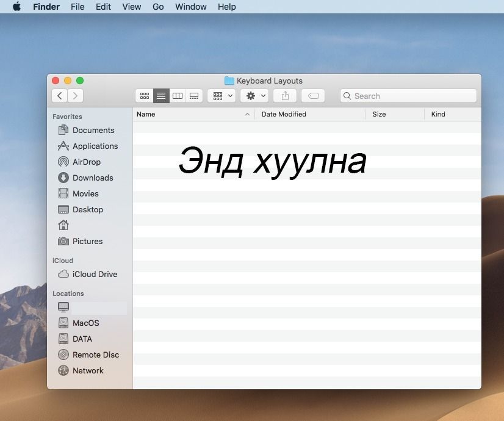504x421 pixels.
Task: Click the Share toolbar button
Action: [285, 96]
